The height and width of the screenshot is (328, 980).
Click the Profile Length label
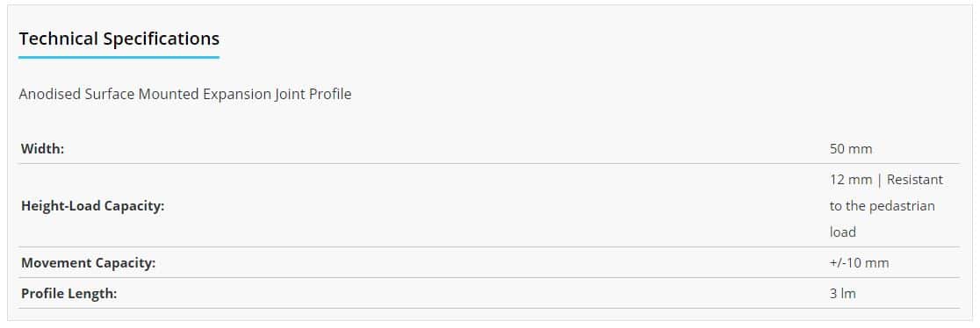68,294
